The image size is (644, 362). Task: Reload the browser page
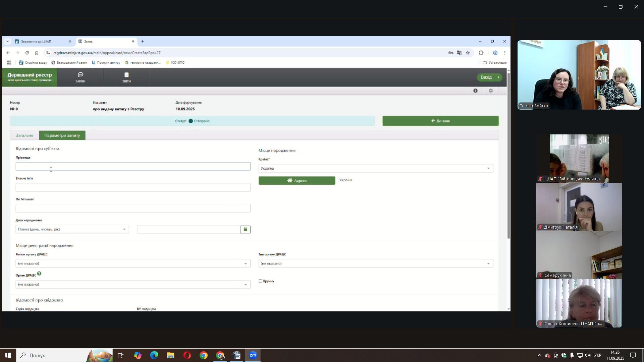coord(27,53)
